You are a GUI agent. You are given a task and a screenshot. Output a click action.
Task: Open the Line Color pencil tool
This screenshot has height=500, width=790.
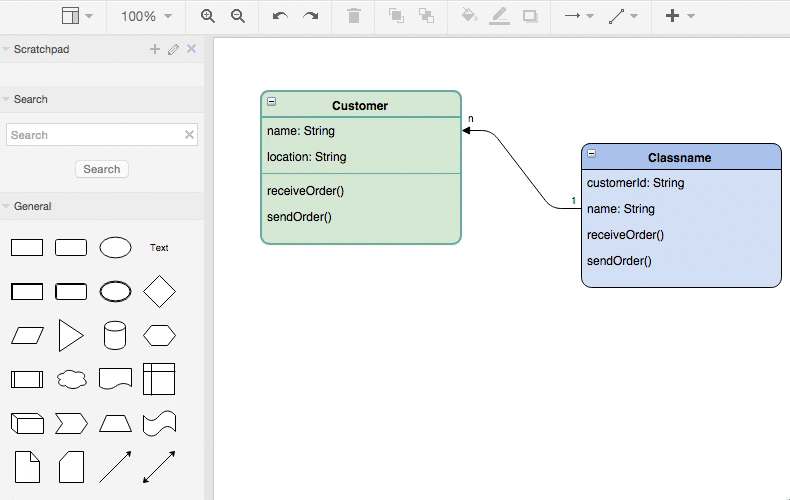click(x=500, y=16)
